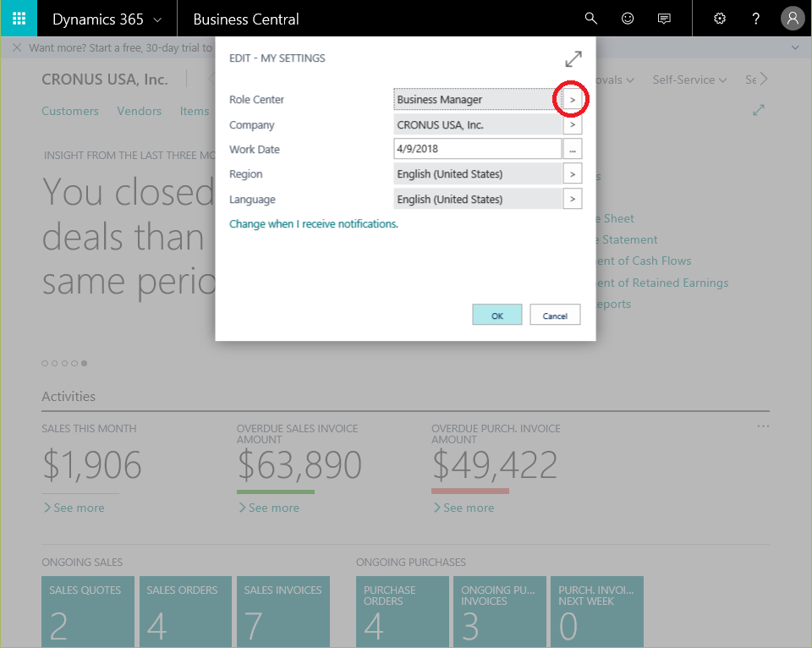Click the Language field value
812x648 pixels.
[x=477, y=199]
